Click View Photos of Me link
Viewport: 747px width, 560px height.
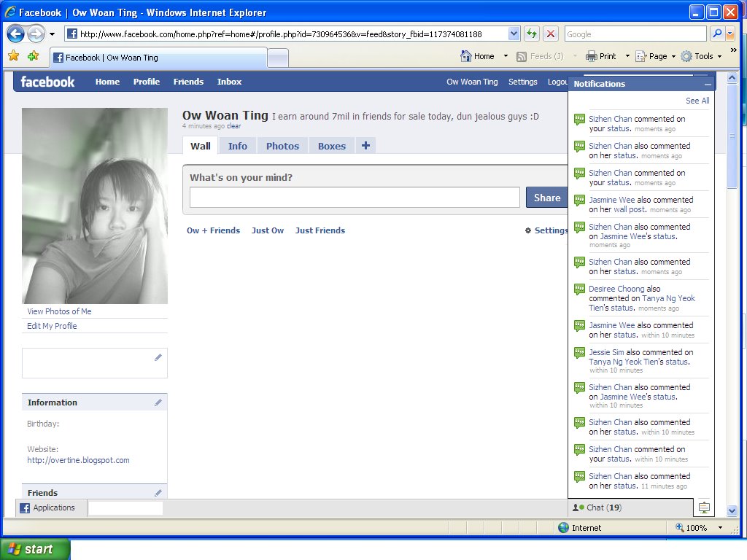click(59, 311)
